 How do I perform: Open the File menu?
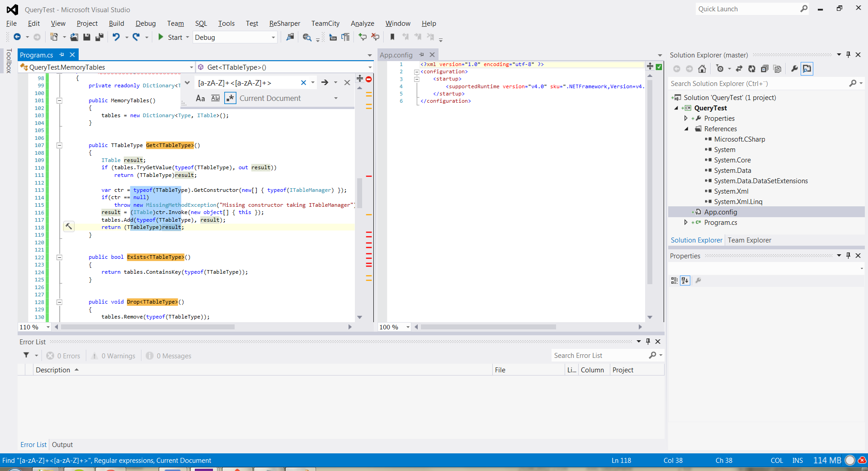click(x=11, y=24)
